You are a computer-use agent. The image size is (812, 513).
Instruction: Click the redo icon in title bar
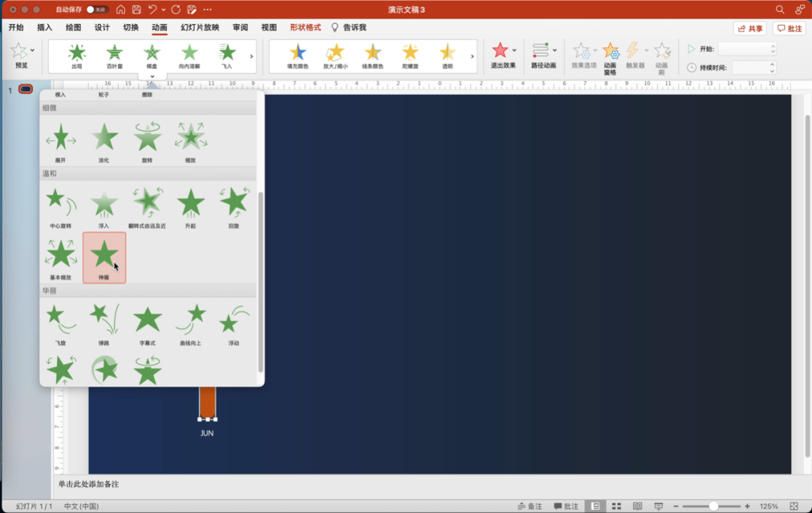pos(176,9)
